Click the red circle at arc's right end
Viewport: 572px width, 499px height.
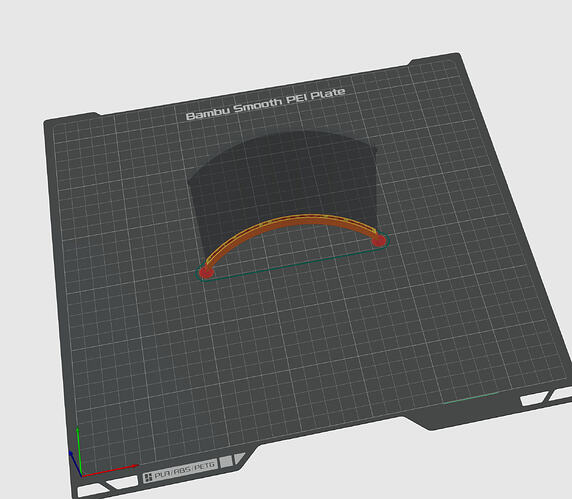point(379,240)
